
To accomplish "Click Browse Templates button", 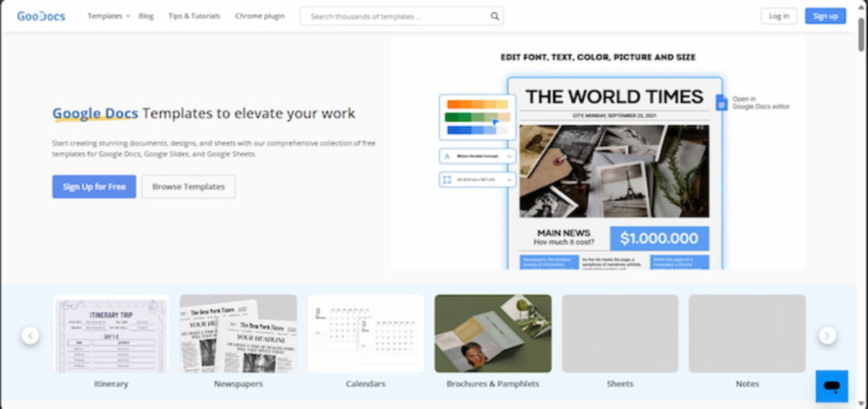I will click(x=188, y=186).
